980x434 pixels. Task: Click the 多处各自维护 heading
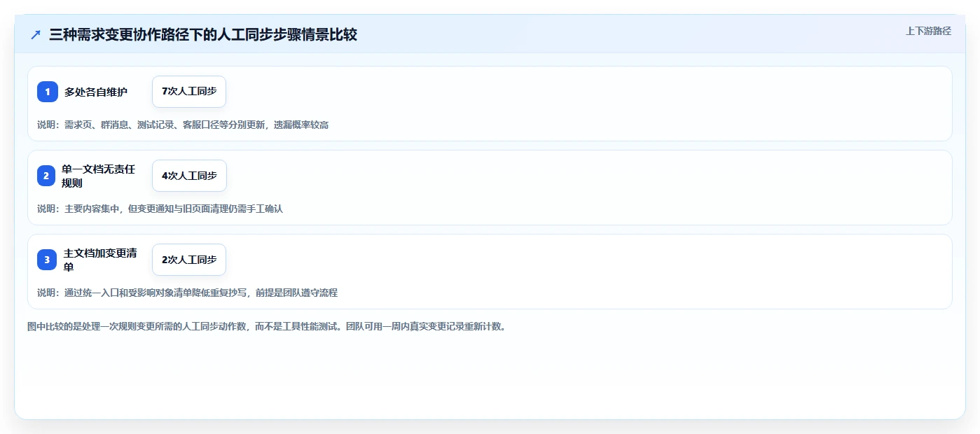(x=96, y=92)
